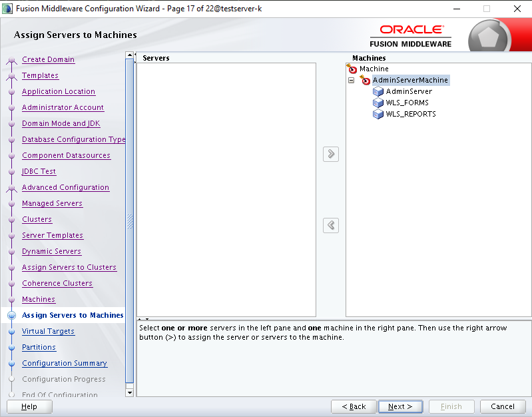
Task: Minimize the Configuration Wizard window
Action: (457, 9)
